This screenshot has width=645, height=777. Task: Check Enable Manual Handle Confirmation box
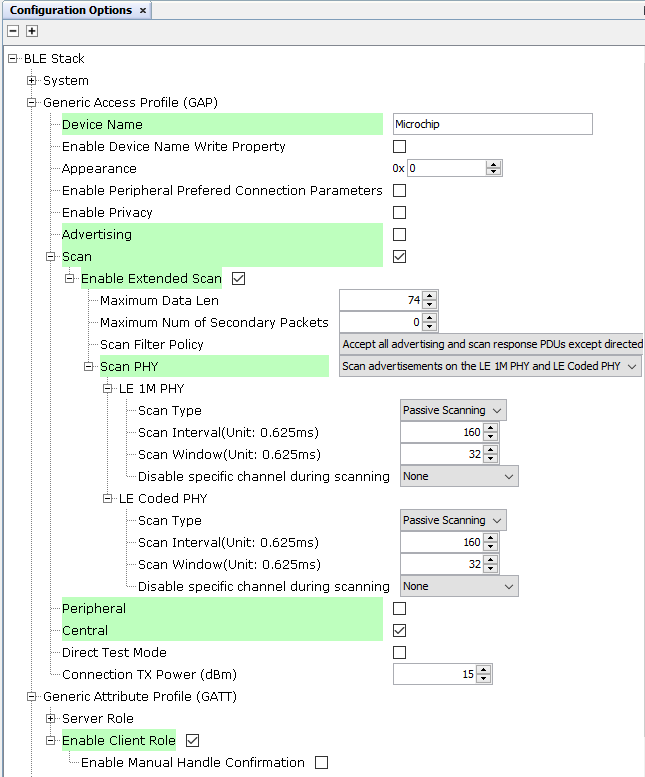321,762
